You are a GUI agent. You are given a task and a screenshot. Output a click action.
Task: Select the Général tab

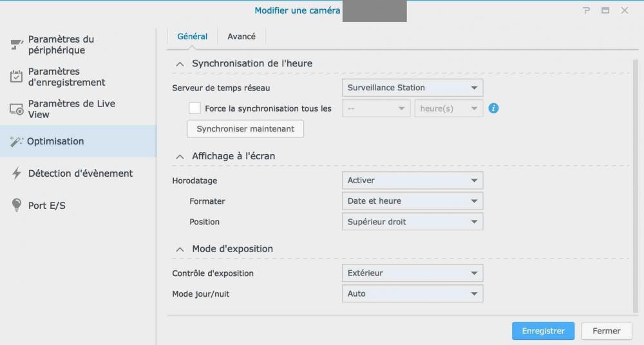point(192,37)
